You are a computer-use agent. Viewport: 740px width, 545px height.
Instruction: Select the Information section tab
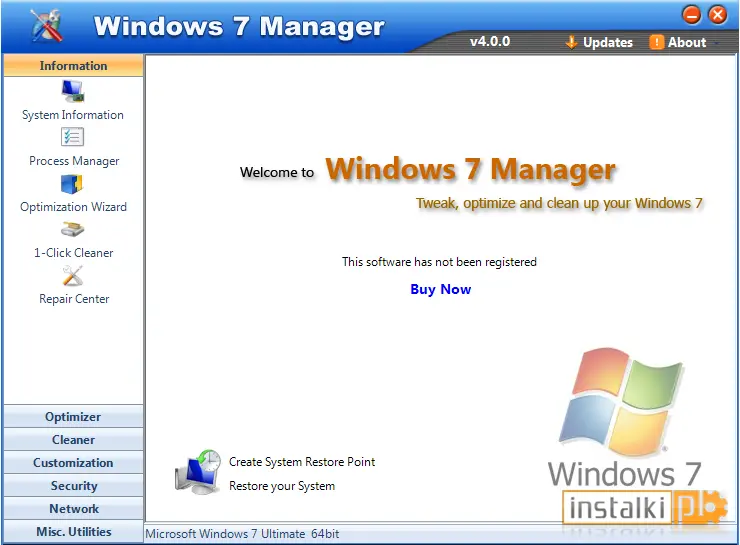pyautogui.click(x=73, y=66)
